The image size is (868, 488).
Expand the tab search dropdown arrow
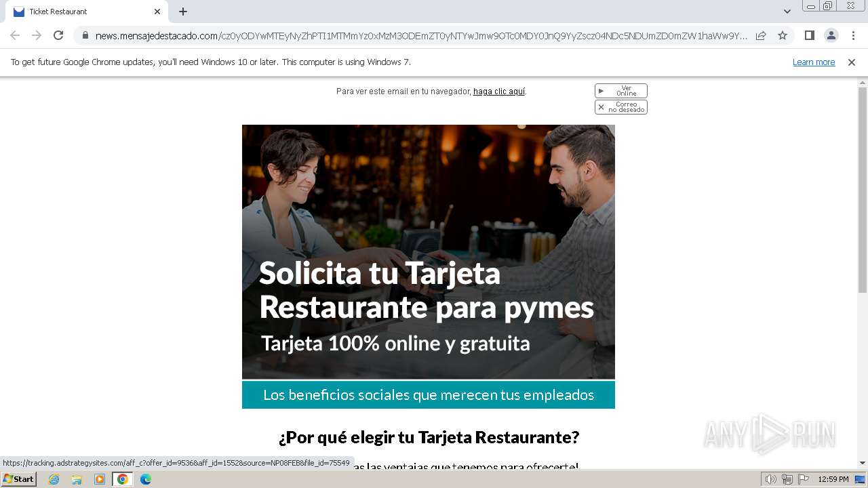787,12
